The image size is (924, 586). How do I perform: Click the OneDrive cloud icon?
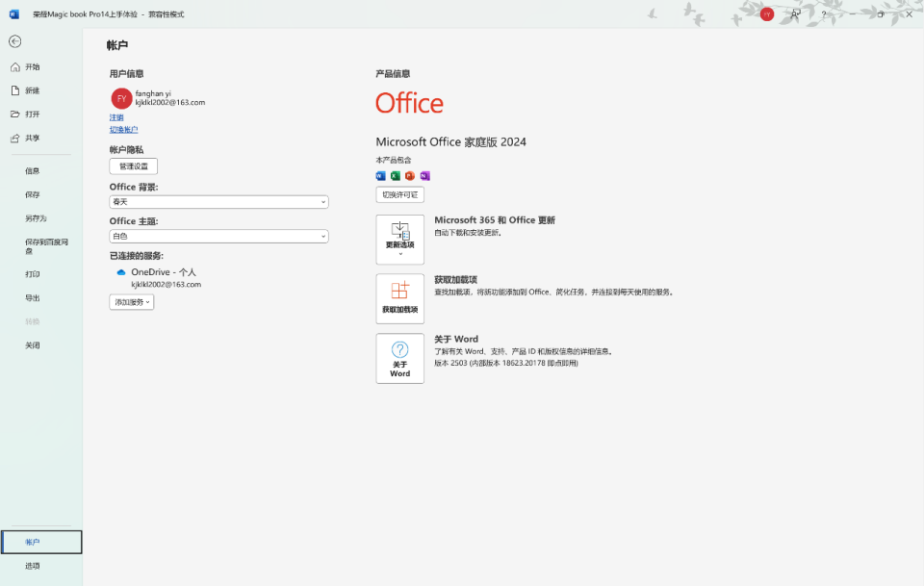pyautogui.click(x=121, y=272)
